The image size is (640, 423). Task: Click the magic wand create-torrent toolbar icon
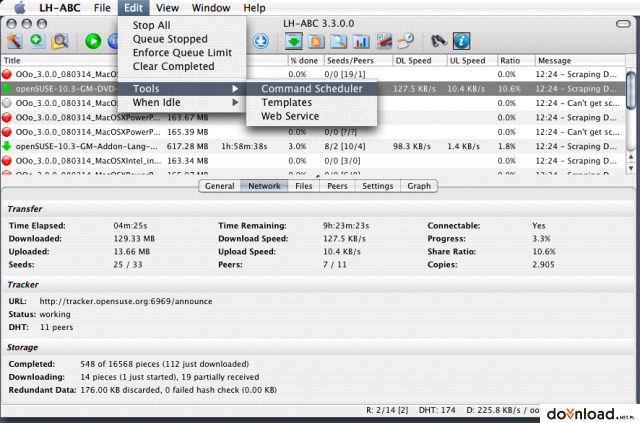coord(15,41)
